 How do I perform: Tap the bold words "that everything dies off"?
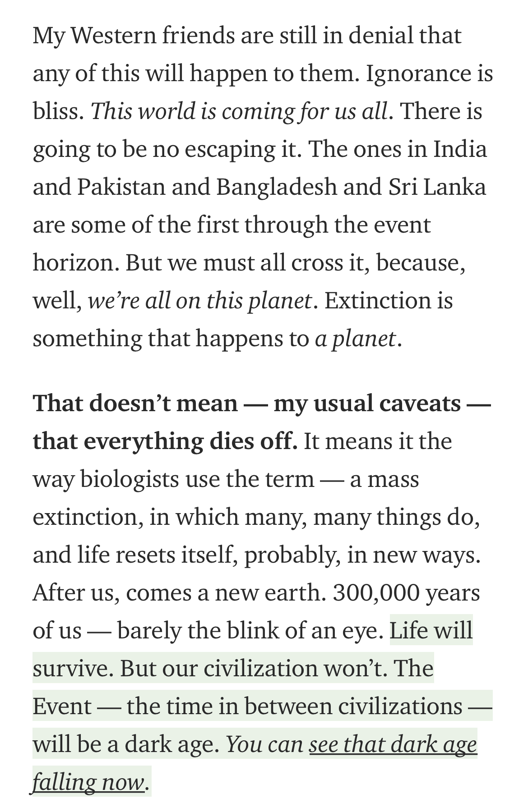point(165,441)
